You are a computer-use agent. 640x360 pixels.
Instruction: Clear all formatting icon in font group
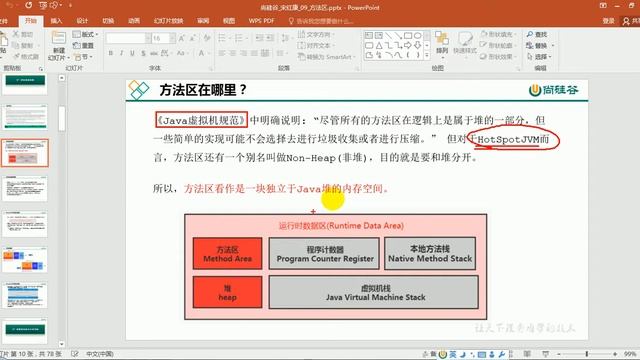pyautogui.click(x=207, y=38)
